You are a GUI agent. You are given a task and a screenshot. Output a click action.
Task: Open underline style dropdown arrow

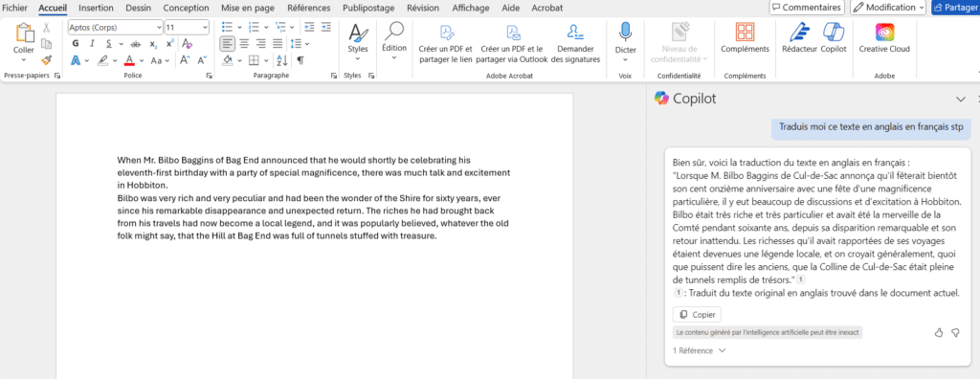point(121,44)
